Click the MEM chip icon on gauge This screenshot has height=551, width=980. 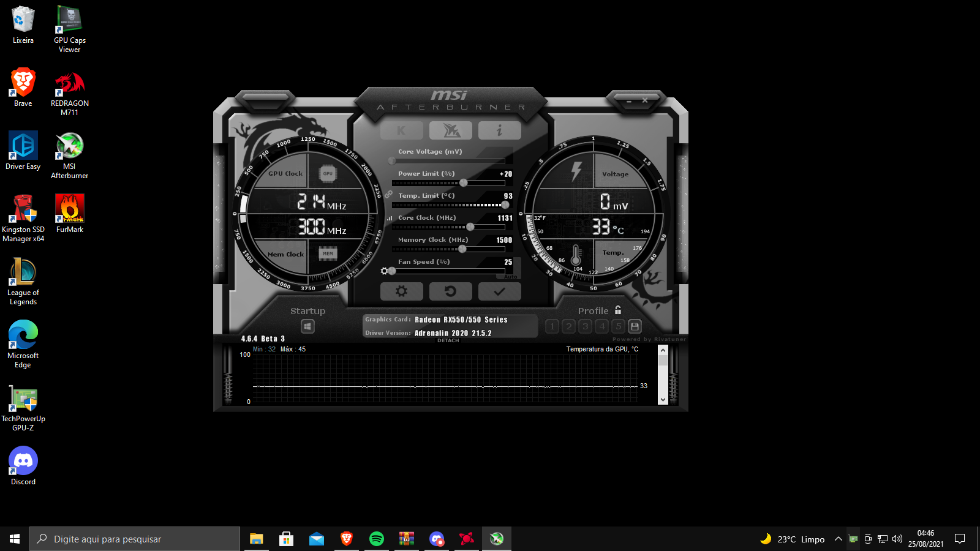(328, 253)
